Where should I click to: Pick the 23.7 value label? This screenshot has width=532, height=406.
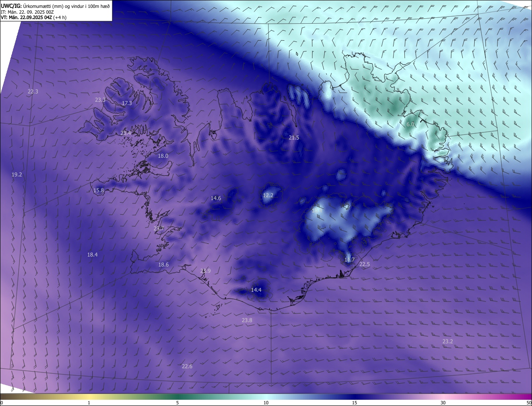(x=159, y=228)
